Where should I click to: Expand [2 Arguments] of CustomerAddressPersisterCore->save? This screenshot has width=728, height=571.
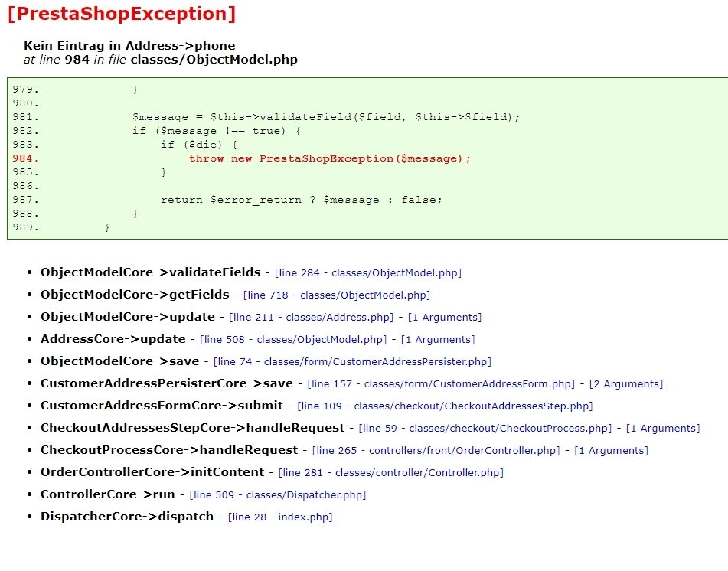pos(626,384)
